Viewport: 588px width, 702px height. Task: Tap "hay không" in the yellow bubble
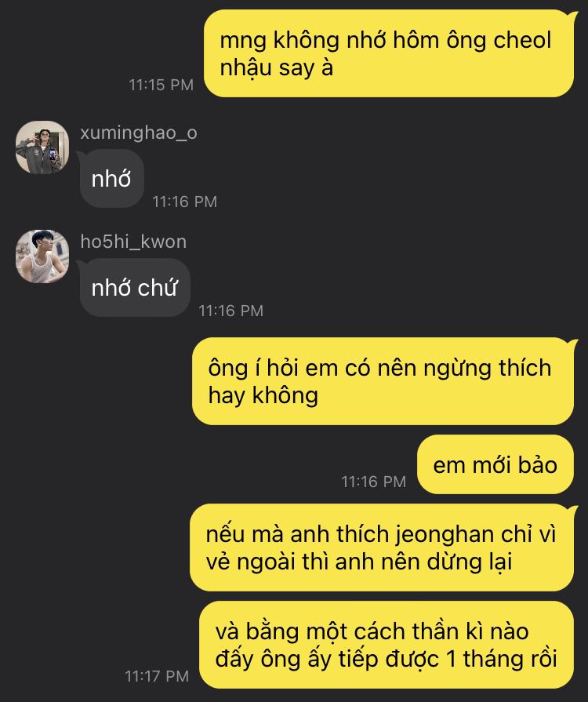pyautogui.click(x=263, y=395)
